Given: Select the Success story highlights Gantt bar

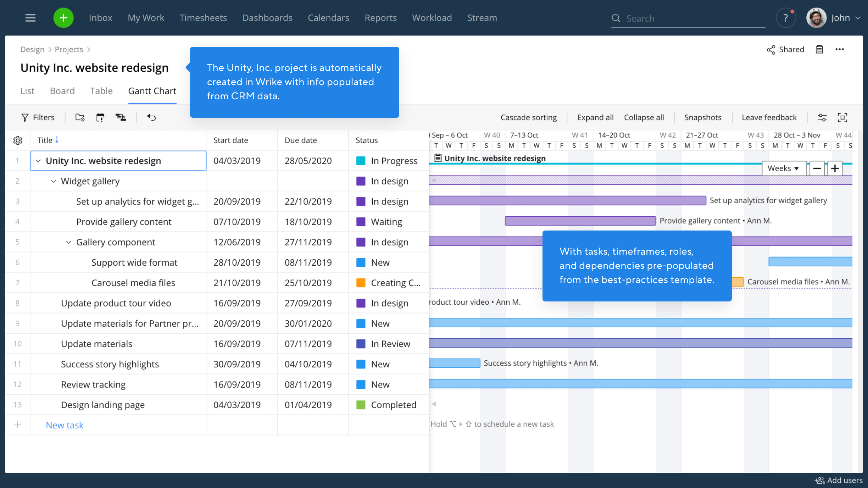Looking at the screenshot, I should (x=454, y=363).
